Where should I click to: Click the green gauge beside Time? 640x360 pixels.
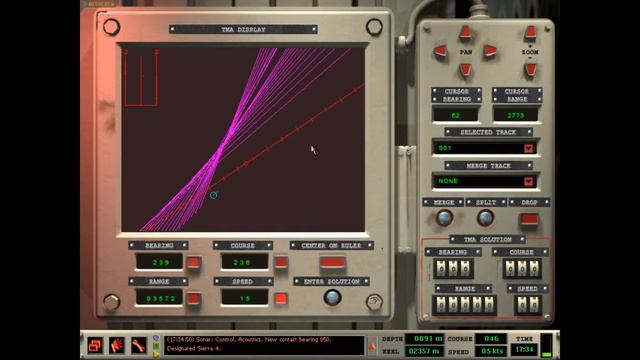click(x=547, y=345)
